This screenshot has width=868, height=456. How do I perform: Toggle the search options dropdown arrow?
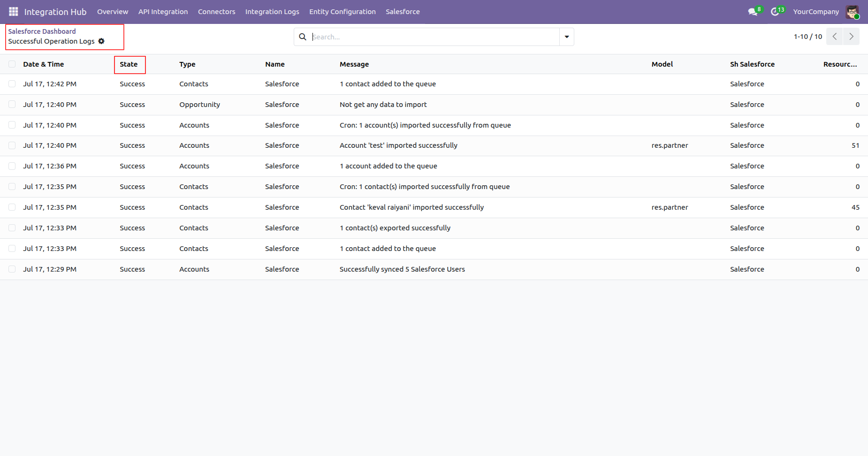[567, 37]
